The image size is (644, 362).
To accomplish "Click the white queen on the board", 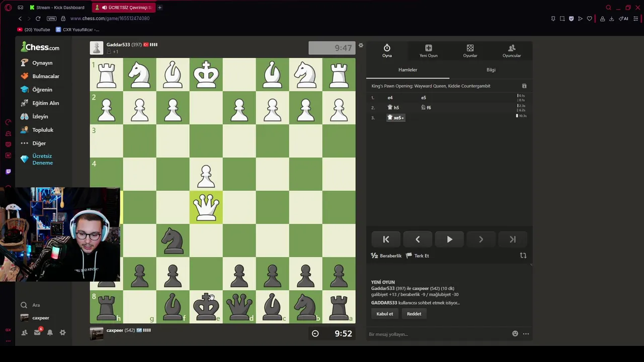I will click(x=206, y=207).
